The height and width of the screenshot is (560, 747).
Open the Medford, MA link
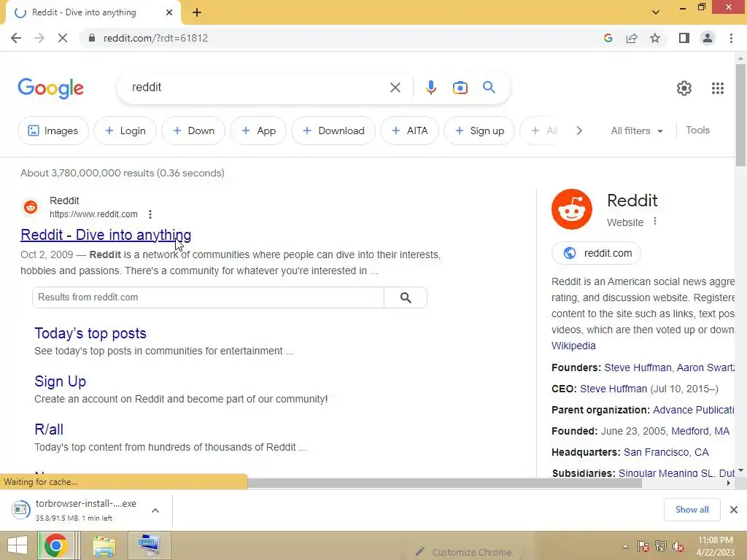tap(700, 431)
